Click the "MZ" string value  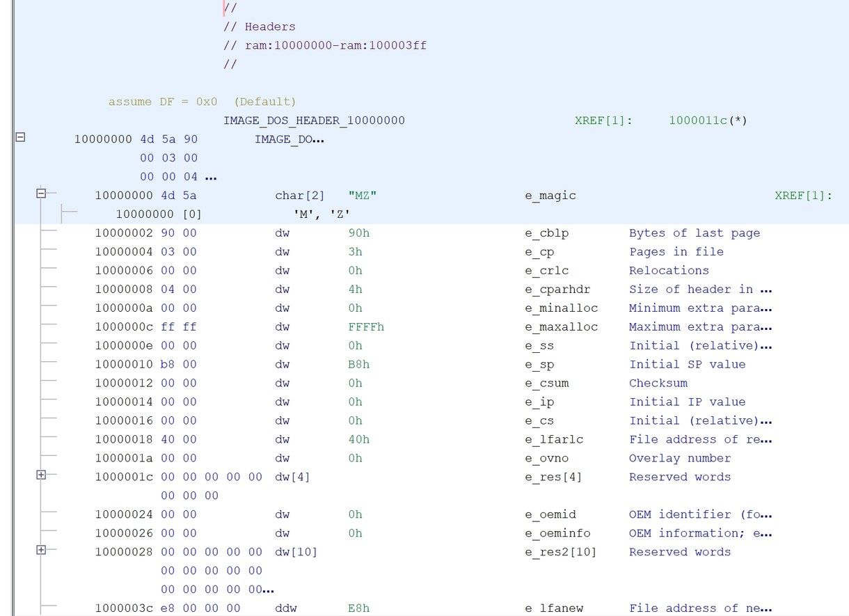point(363,196)
